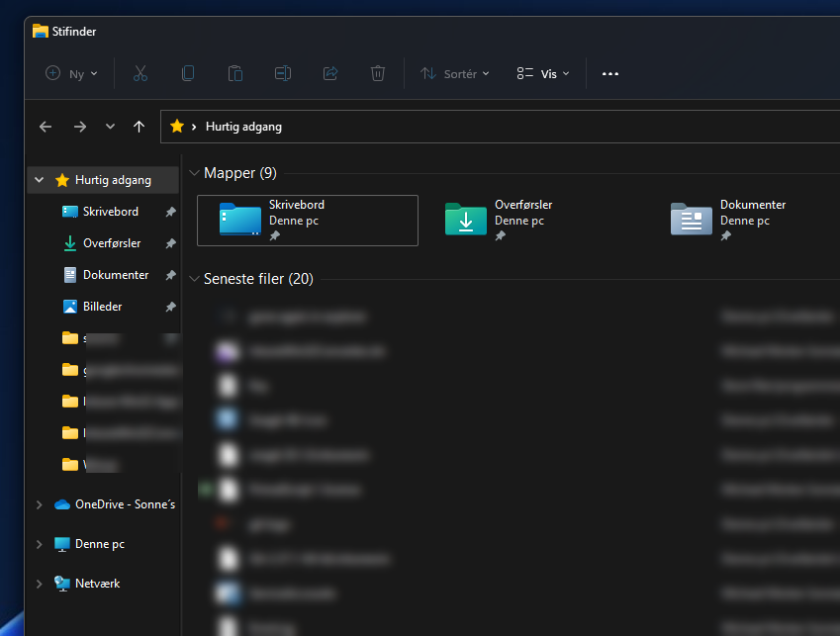Click the Share icon in toolbar
Screen dimensions: 840x636
pyautogui.click(x=330, y=73)
